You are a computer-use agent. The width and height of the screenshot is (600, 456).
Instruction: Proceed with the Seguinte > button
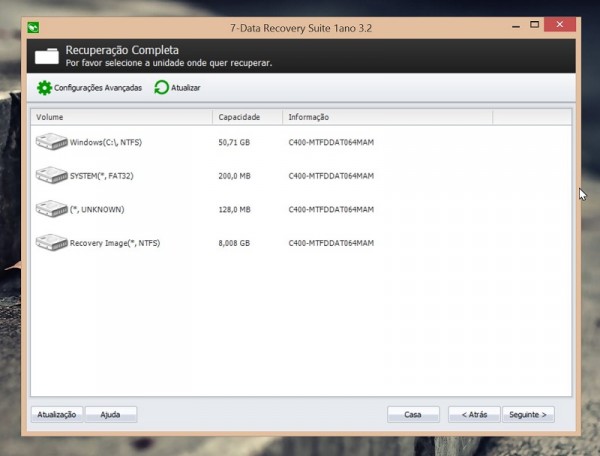tap(528, 414)
